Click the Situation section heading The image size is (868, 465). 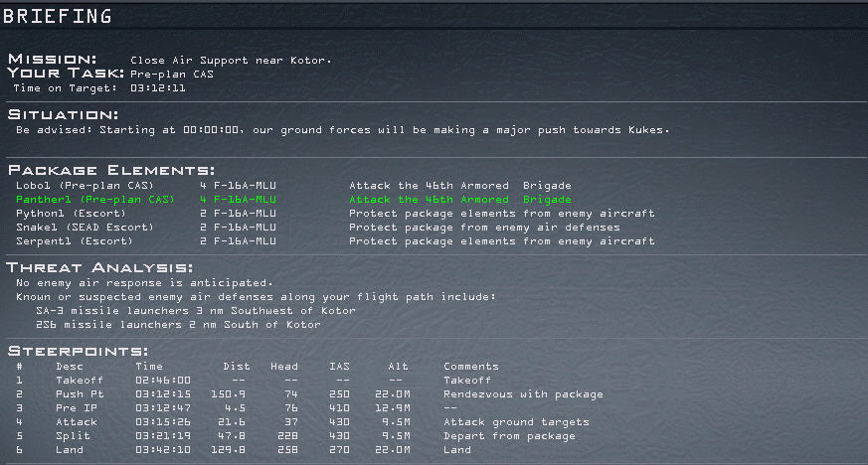click(63, 115)
